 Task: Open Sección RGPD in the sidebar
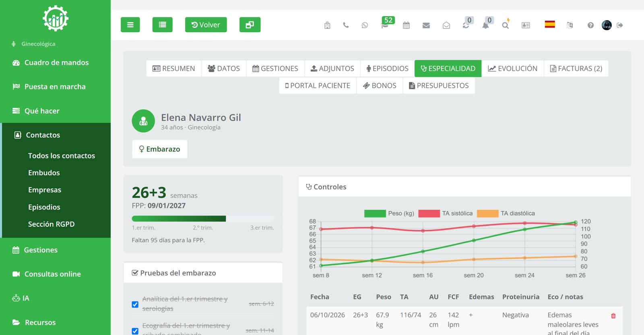[52, 224]
